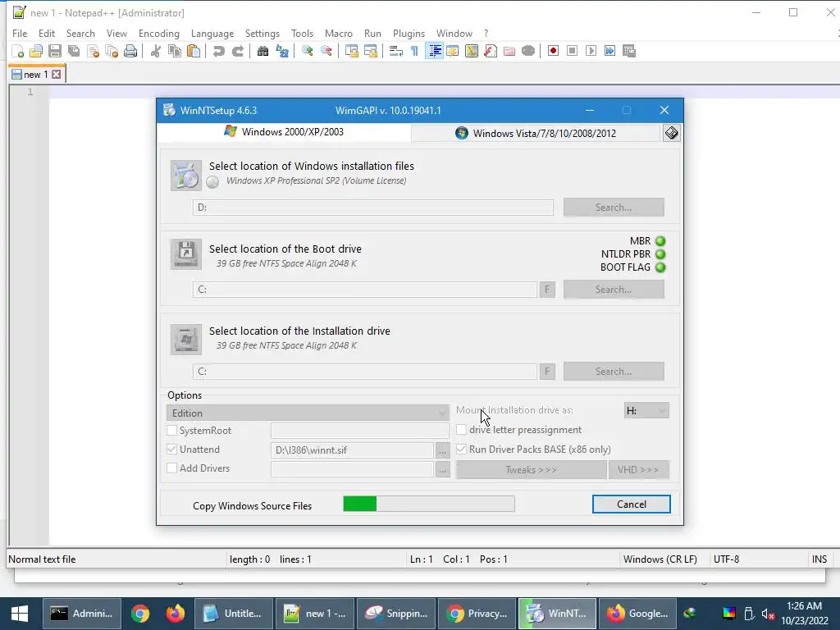Viewport: 840px width, 630px height.
Task: Click F format button beside Boot drive
Action: coord(547,290)
